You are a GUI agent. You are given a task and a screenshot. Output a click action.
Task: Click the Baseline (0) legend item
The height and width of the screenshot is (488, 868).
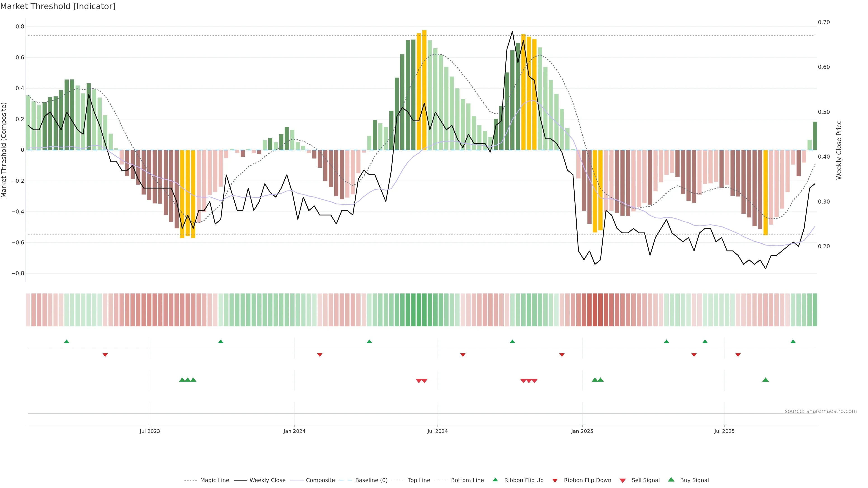(x=371, y=480)
